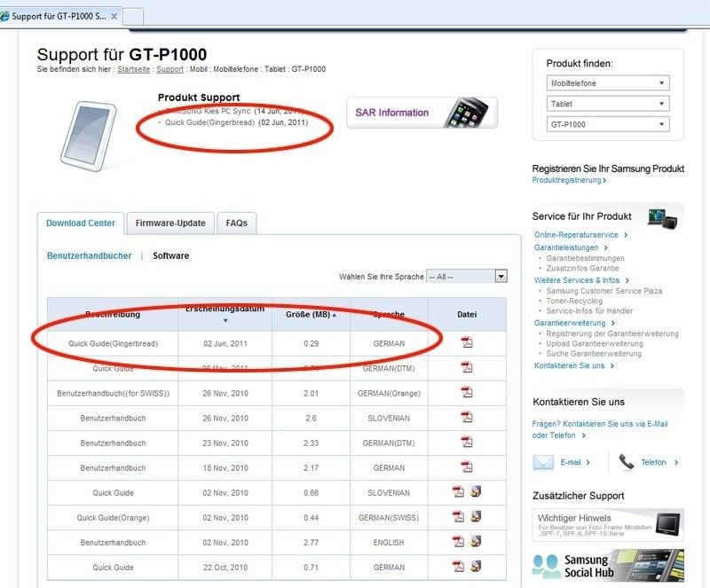The width and height of the screenshot is (710, 588).
Task: Go to Startseite breadcrumb link
Action: [134, 69]
